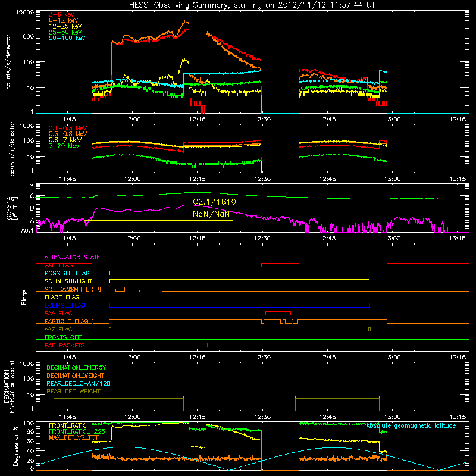The image size is (476, 476).
Task: Click the 13:00 tick label under GOES plot
Action: pyautogui.click(x=393, y=239)
